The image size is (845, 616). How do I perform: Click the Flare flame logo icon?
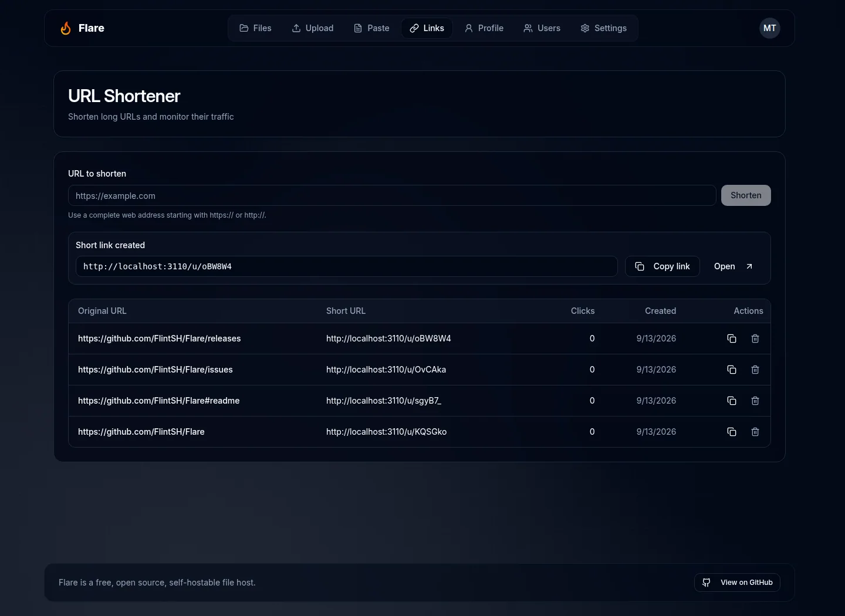pos(66,28)
